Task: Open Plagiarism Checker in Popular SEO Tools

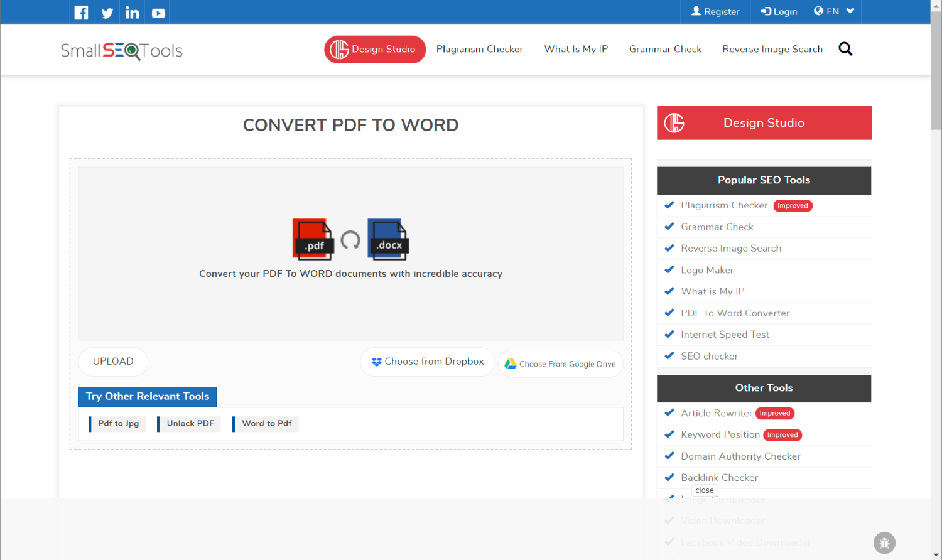Action: [x=724, y=205]
